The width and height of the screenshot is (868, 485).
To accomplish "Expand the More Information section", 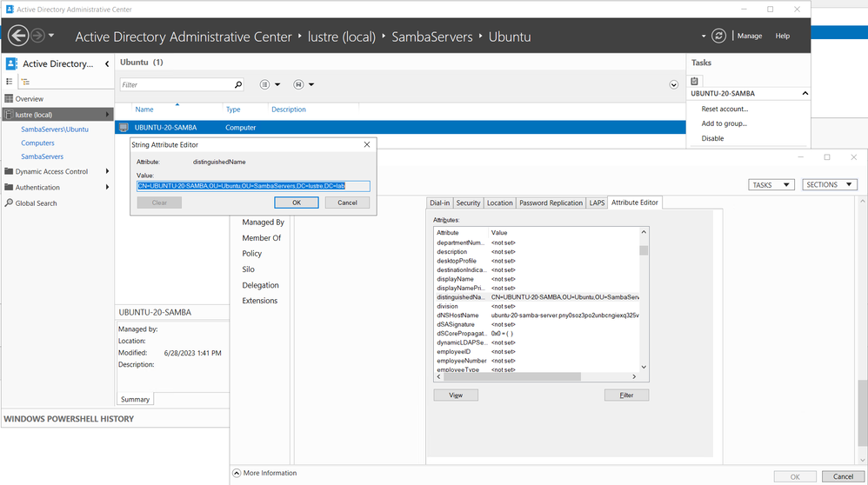I will (237, 473).
